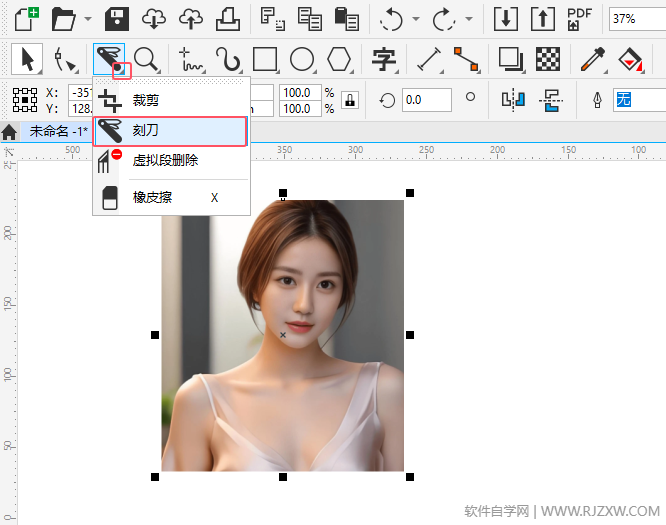Cut the selection
This screenshot has width=666, height=525.
click(x=272, y=19)
